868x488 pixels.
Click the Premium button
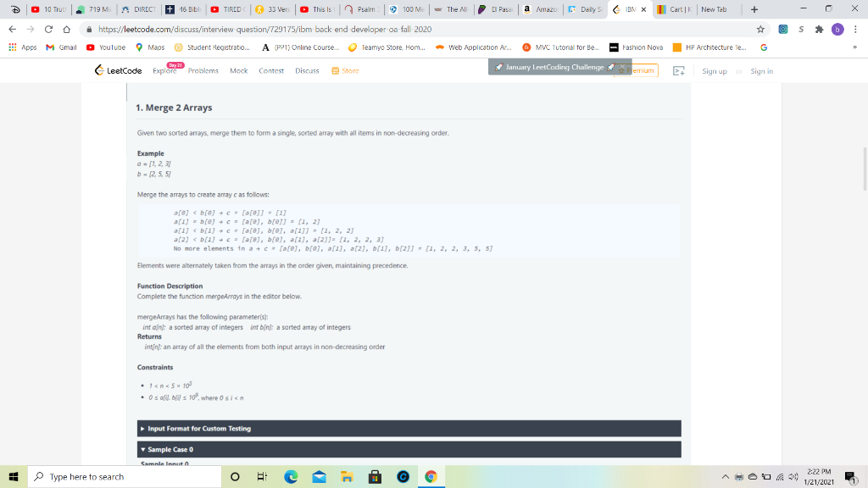(x=637, y=71)
